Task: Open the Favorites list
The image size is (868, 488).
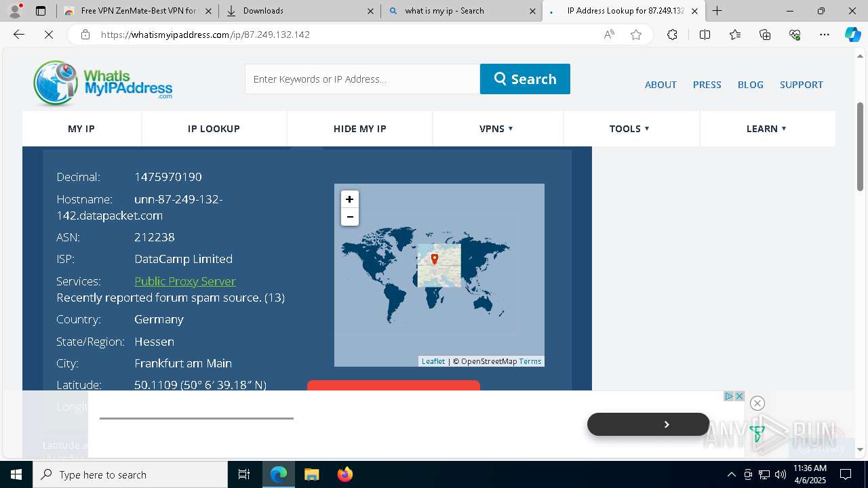Action: click(x=735, y=35)
